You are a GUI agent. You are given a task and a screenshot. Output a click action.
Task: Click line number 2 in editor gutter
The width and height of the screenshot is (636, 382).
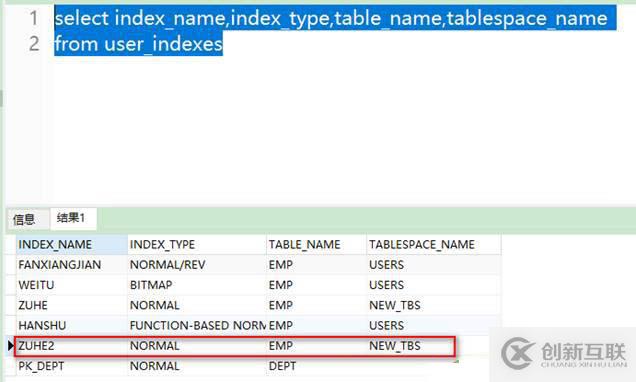click(x=34, y=44)
